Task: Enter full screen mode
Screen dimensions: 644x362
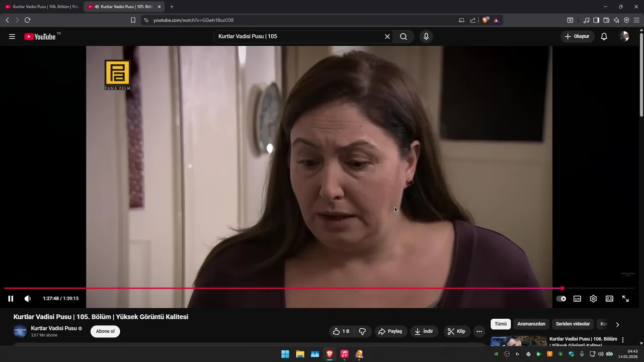Action: pos(625,299)
